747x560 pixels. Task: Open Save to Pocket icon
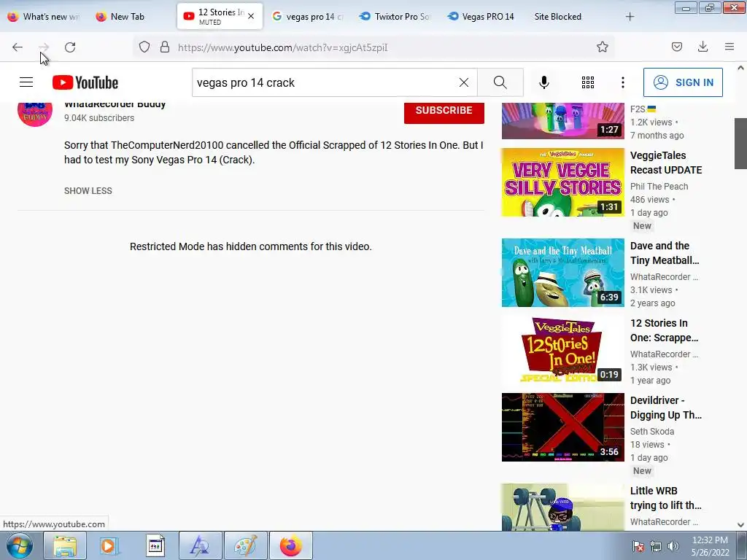click(x=677, y=47)
